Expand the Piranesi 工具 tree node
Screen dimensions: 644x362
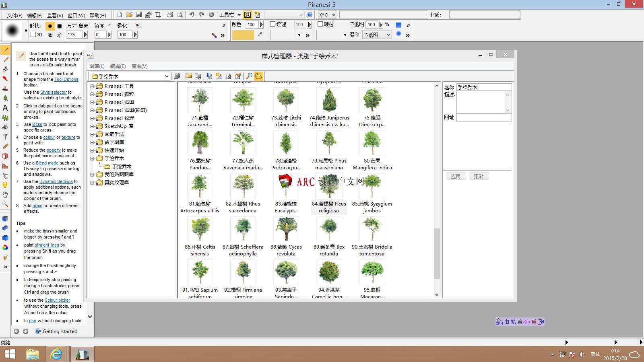point(92,86)
